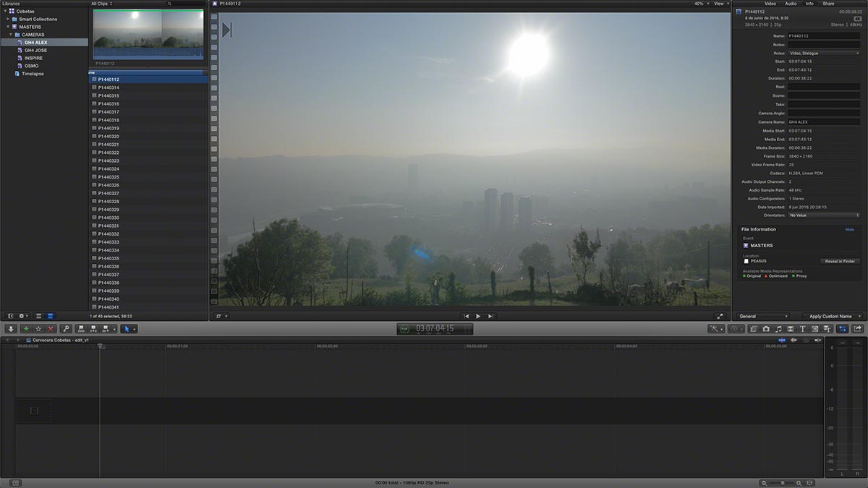Click the search magnifier in clip browser
868x488 pixels.
coord(169,4)
